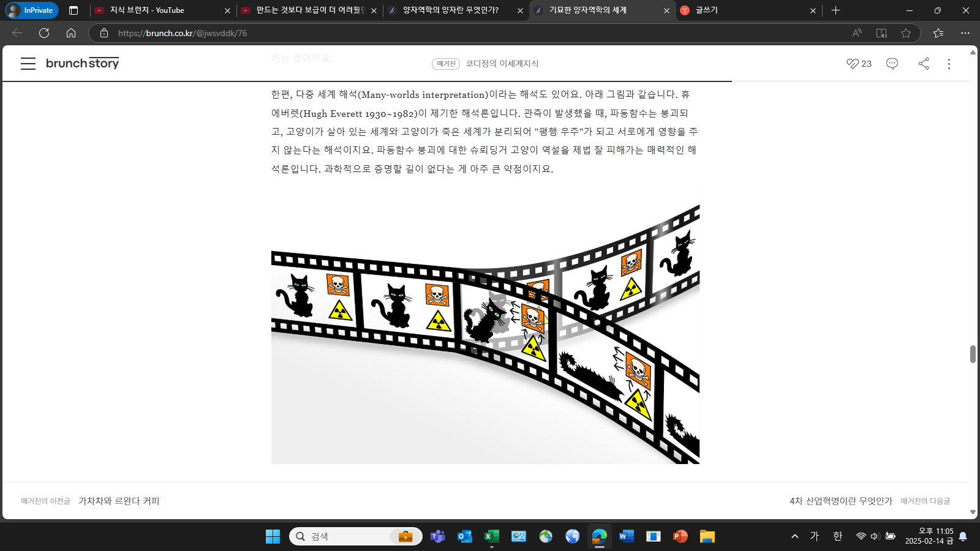Show hidden system tray icons
Screen dimensions: 980x551
pyautogui.click(x=795, y=536)
